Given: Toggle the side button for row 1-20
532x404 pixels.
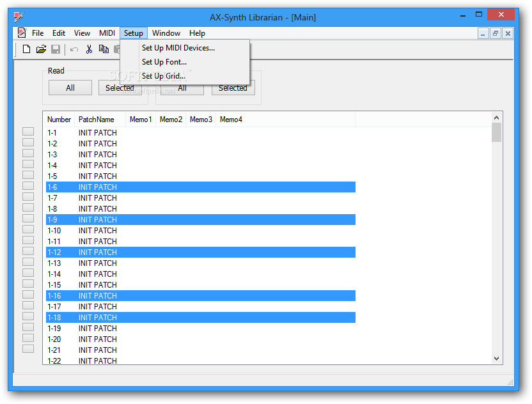Looking at the screenshot, I should click(x=28, y=338).
